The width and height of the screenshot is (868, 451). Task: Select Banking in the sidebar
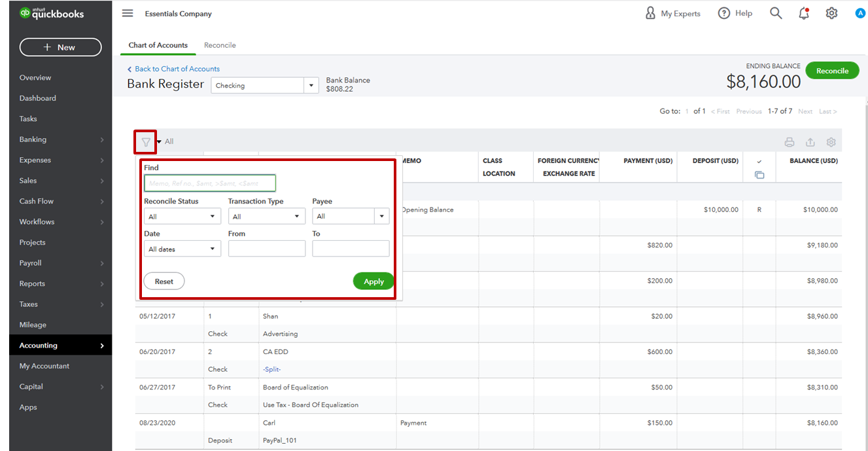33,139
